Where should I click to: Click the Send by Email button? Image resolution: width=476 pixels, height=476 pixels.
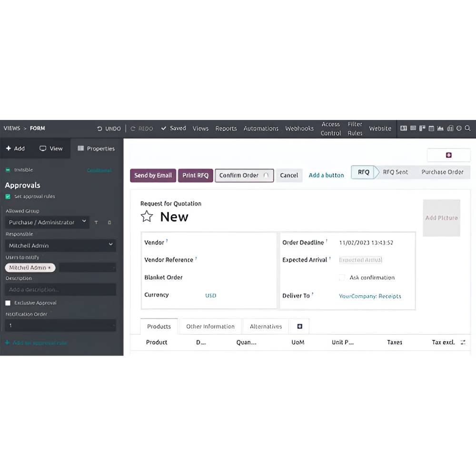pos(153,175)
